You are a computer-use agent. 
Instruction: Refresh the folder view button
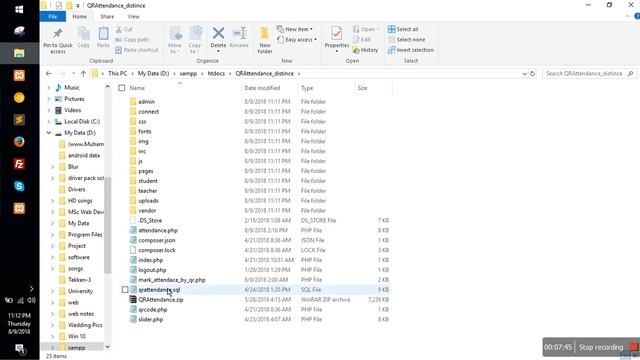[x=532, y=73]
